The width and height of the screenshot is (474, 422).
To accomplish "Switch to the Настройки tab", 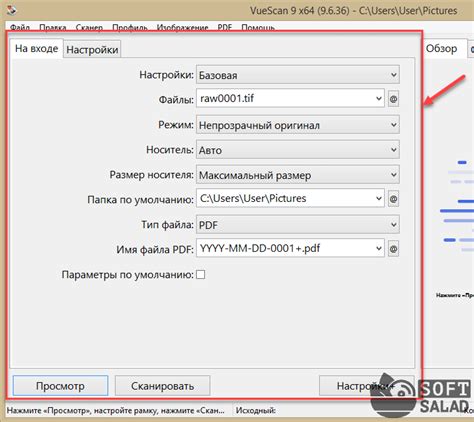I will pyautogui.click(x=92, y=50).
